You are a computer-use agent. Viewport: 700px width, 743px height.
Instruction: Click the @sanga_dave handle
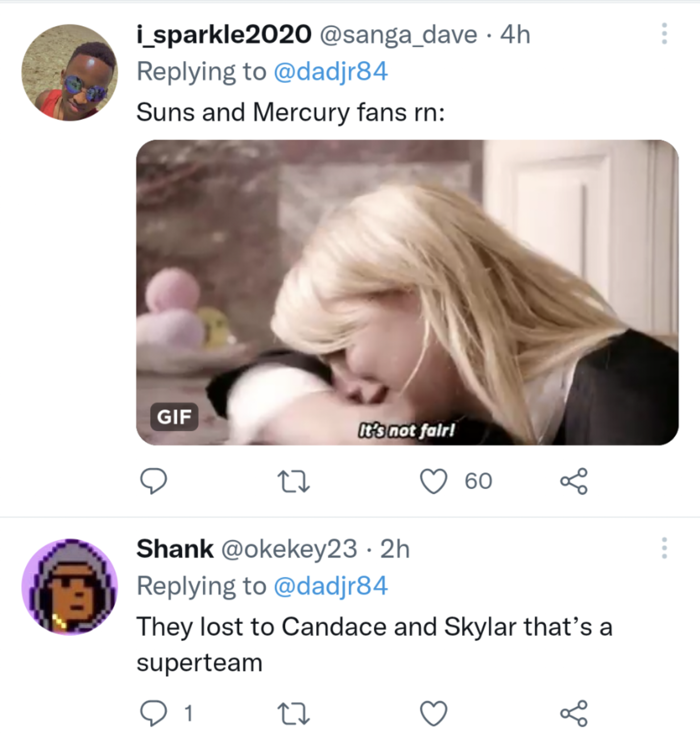(398, 35)
